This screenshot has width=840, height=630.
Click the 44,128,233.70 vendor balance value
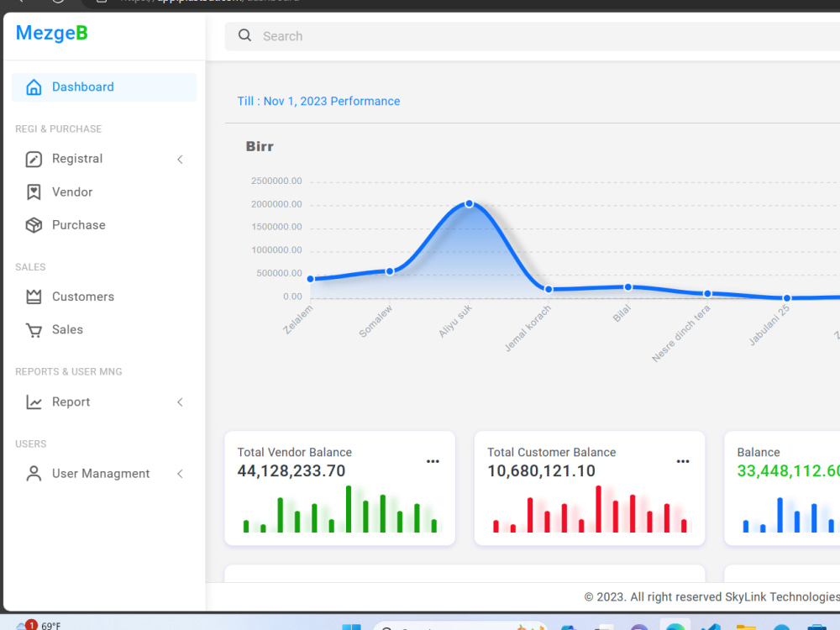coord(291,471)
